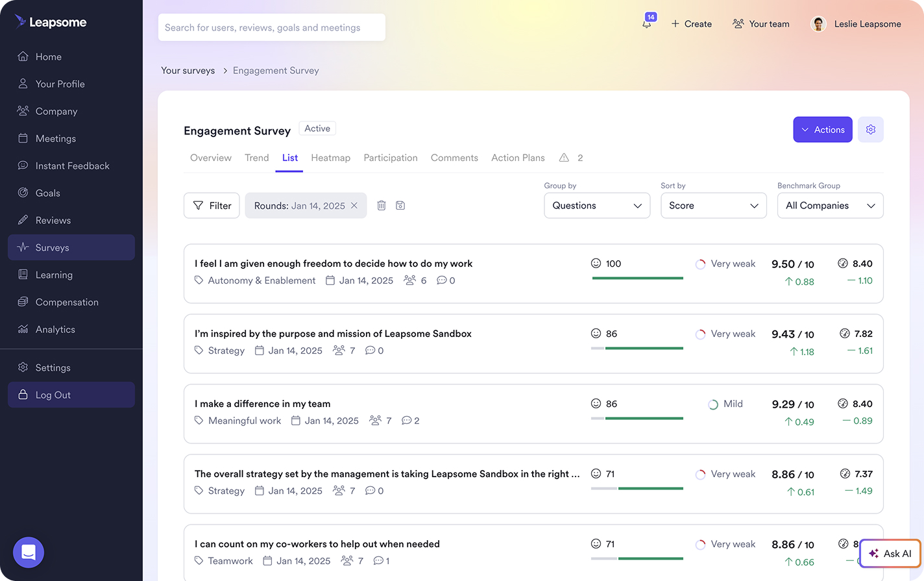The height and width of the screenshot is (581, 924).
Task: Click the search bar for users and reviews
Action: (271, 27)
